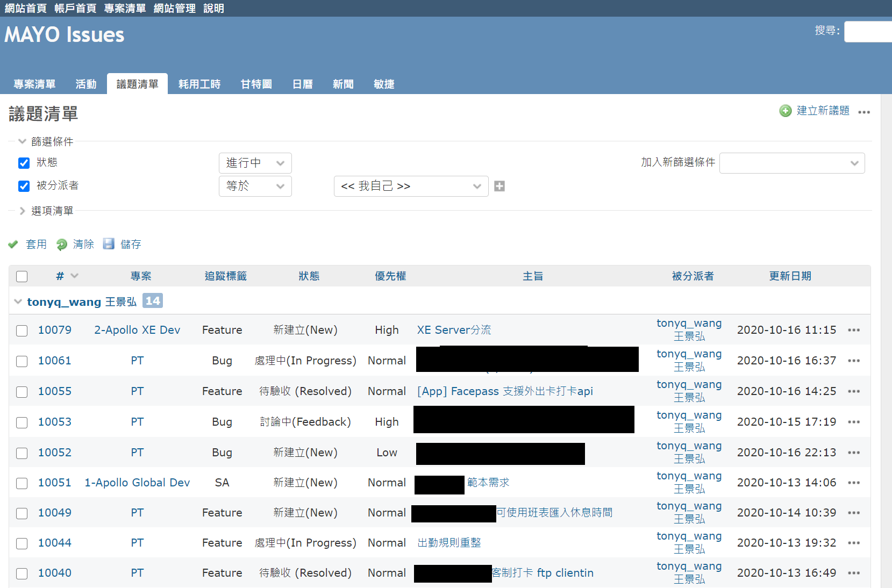
Task: Switch to the 耗用工時 tab
Action: [x=199, y=84]
